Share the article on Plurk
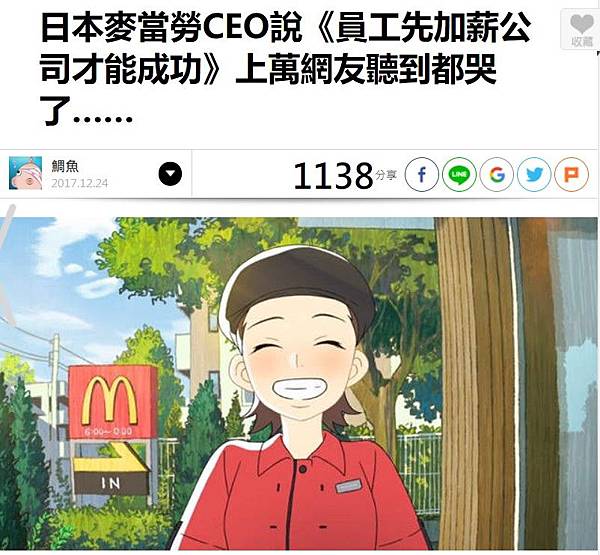Screen dimensions: 600x555 571,174
